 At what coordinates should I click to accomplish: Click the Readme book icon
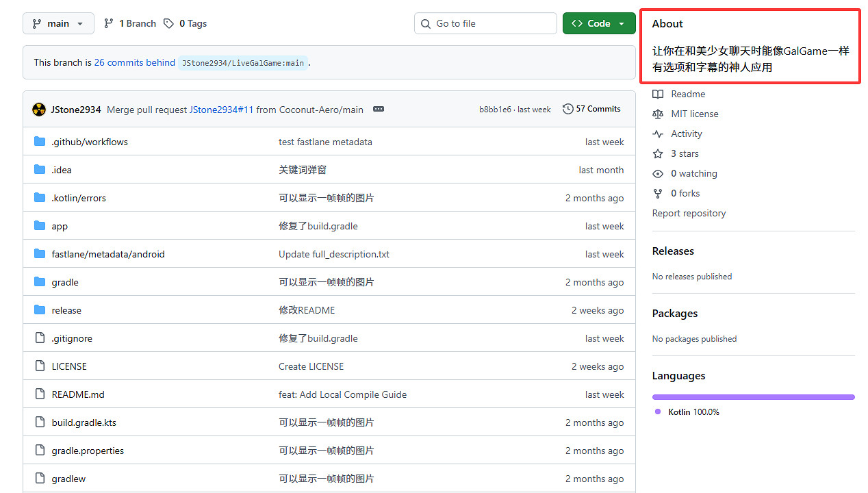pyautogui.click(x=658, y=94)
